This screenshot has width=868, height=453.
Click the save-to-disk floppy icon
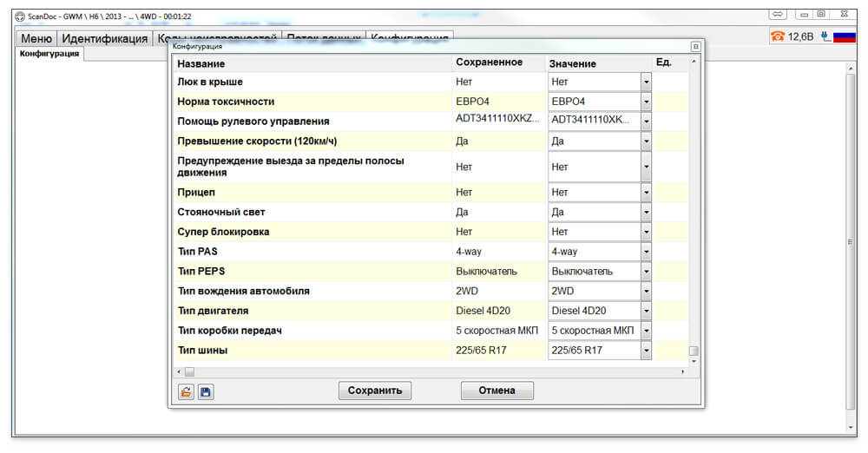[206, 391]
